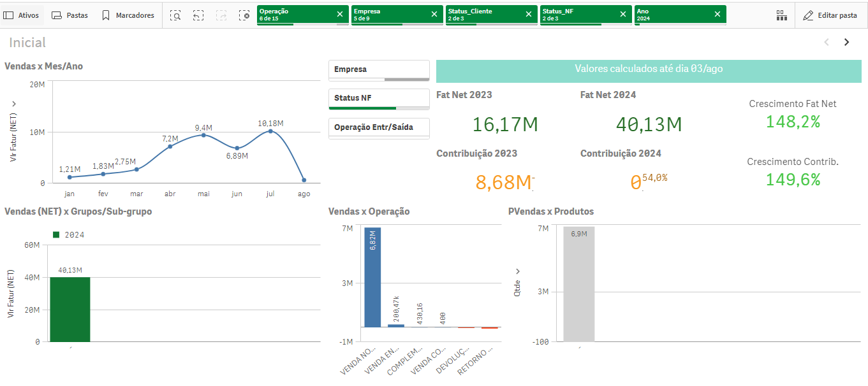Open the Operação Entr/Saída filter pane
Image resolution: width=868 pixels, height=386 pixels.
pos(379,127)
